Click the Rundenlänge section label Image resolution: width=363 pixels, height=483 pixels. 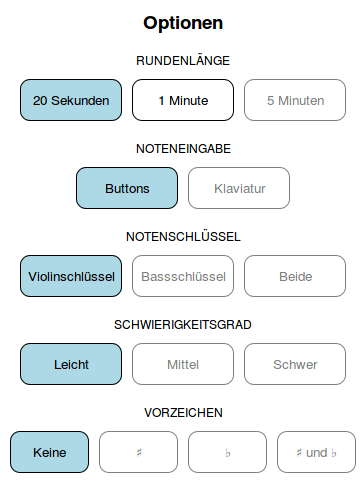[x=183, y=61]
